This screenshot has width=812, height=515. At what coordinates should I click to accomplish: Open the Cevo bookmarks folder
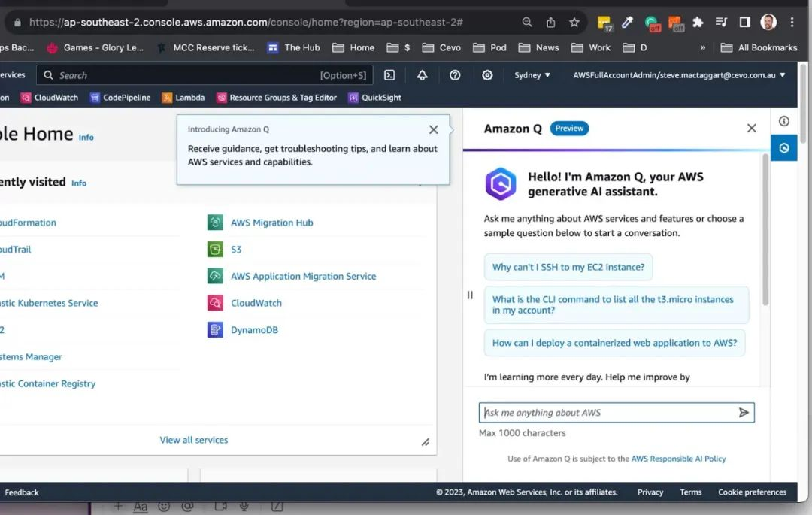click(441, 47)
